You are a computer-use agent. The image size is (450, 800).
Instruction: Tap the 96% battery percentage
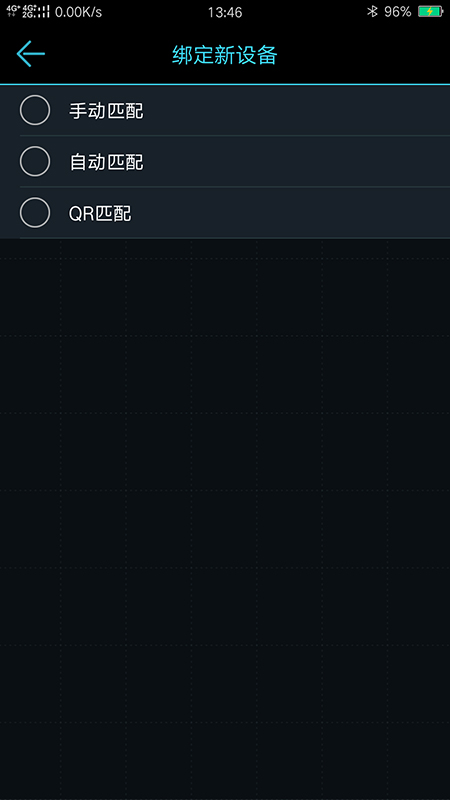point(398,12)
